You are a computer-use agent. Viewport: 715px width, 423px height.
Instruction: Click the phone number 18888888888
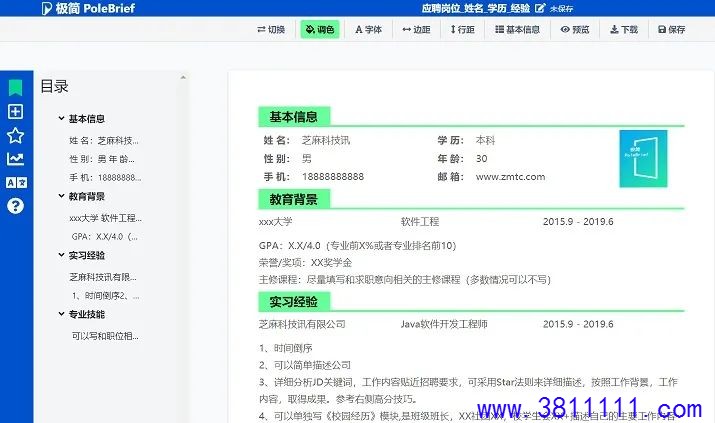click(x=333, y=177)
